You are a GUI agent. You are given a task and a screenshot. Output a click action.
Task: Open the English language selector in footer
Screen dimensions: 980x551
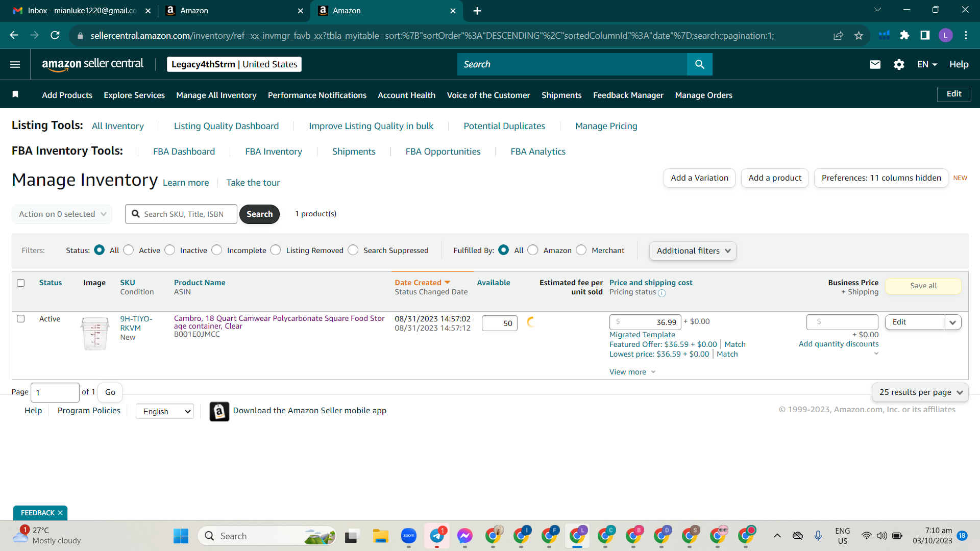[165, 412]
